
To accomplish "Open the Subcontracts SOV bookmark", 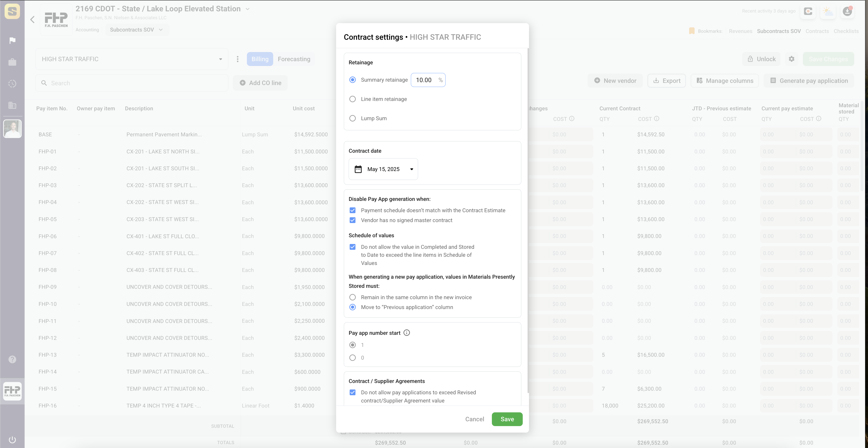I will (x=779, y=31).
